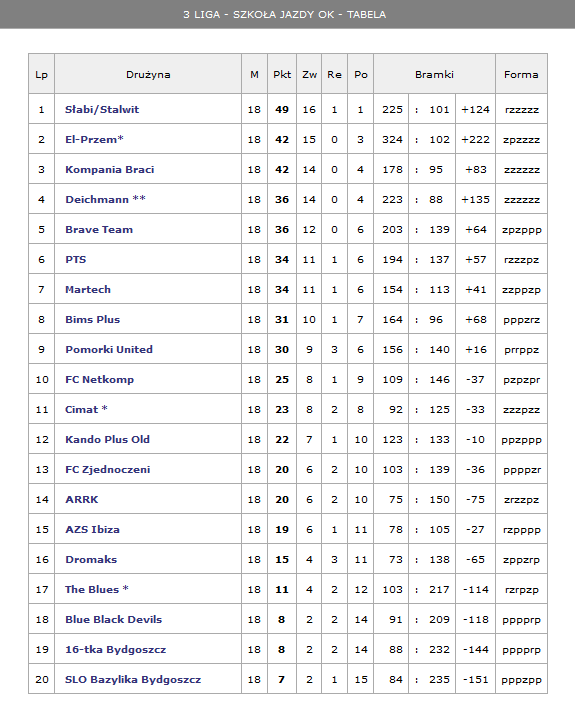Click the Martech team name
This screenshot has height=718, width=575.
pos(88,289)
